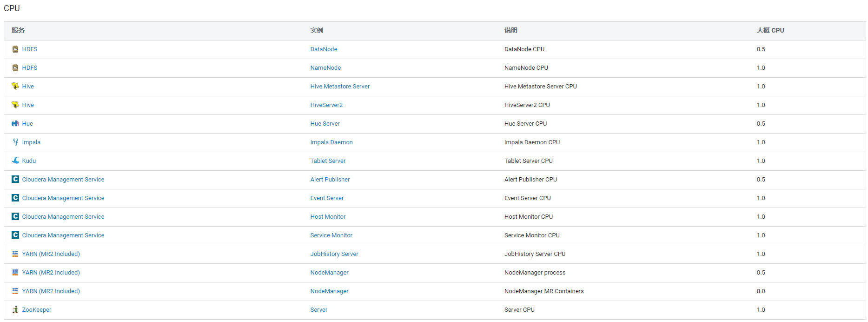Click the 1.0 CPU value for Tablet Server

point(761,161)
